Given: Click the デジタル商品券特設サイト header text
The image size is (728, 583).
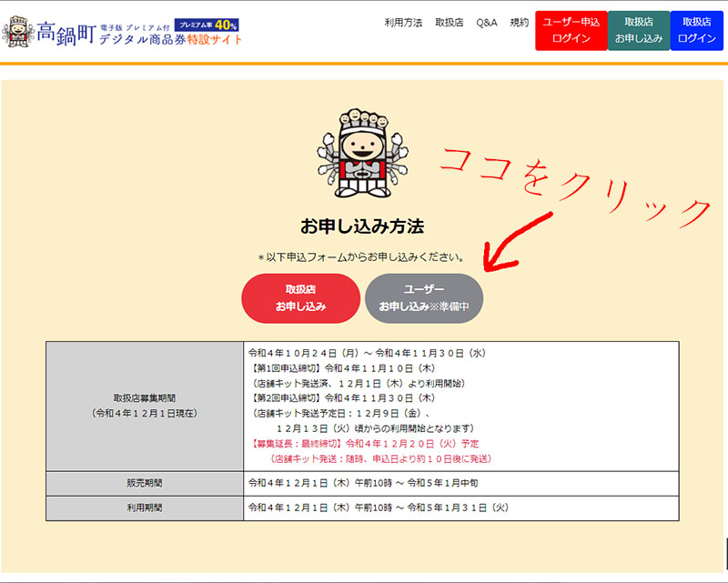Looking at the screenshot, I should [171, 40].
